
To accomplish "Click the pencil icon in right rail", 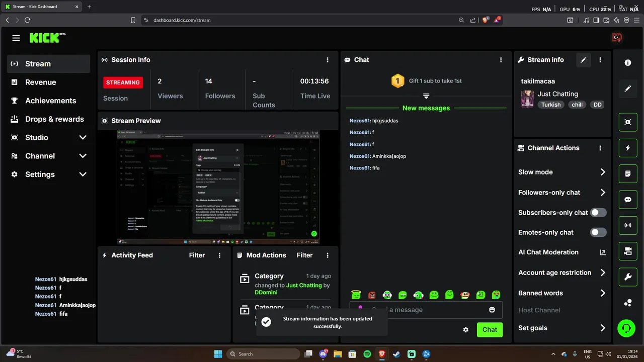I will 628,88.
